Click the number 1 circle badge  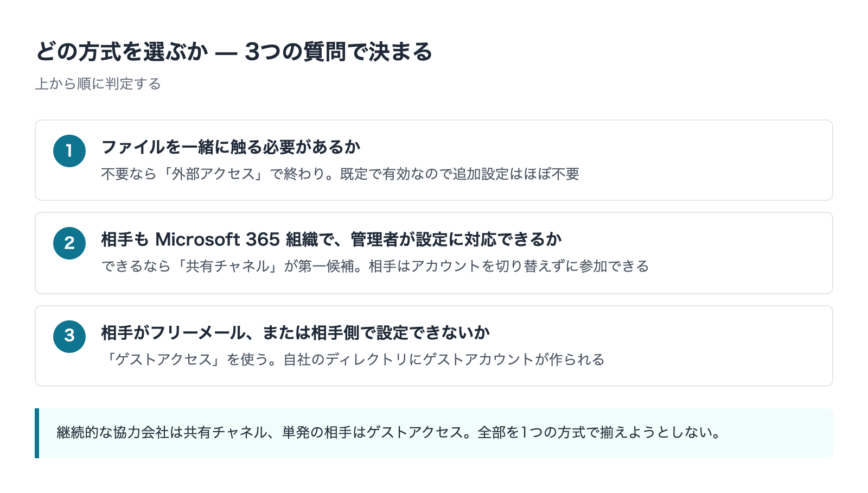pyautogui.click(x=69, y=151)
